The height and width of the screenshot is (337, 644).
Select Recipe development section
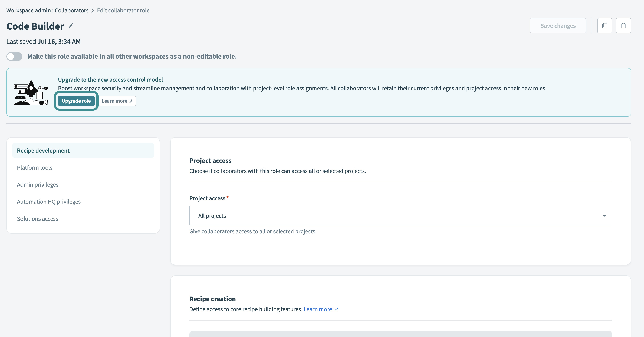tap(43, 151)
